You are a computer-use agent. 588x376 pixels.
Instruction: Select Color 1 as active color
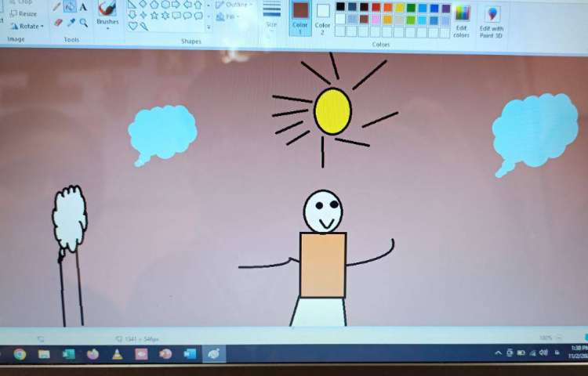[x=300, y=15]
